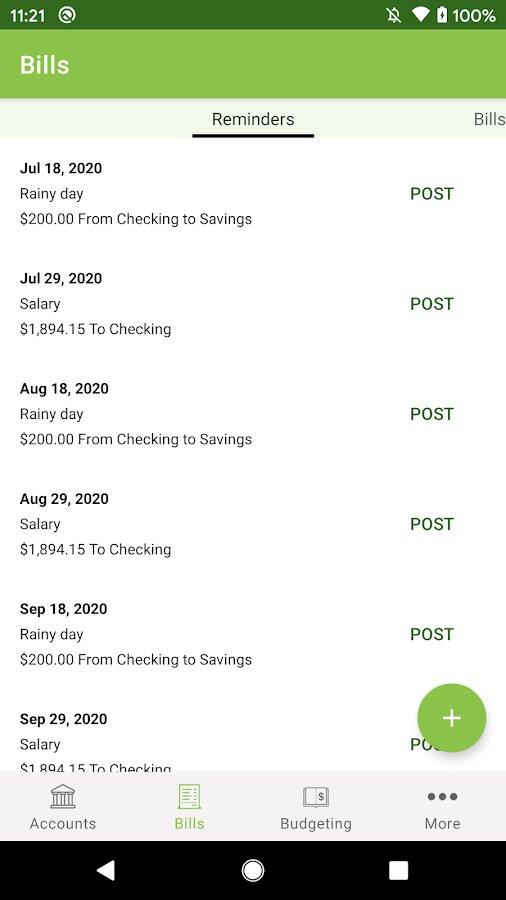Screen dimensions: 506x900
Task: Post the Aug 29 Salary reminder
Action: [432, 525]
